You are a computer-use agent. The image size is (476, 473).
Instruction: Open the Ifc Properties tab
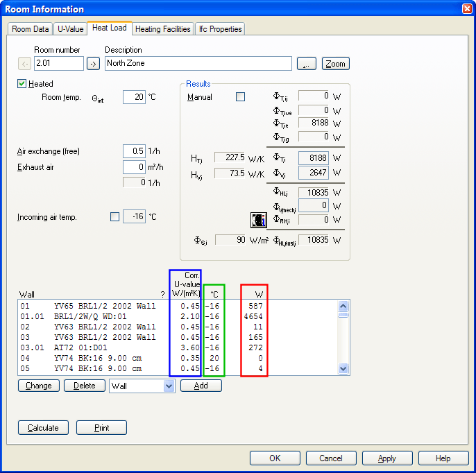pos(220,29)
